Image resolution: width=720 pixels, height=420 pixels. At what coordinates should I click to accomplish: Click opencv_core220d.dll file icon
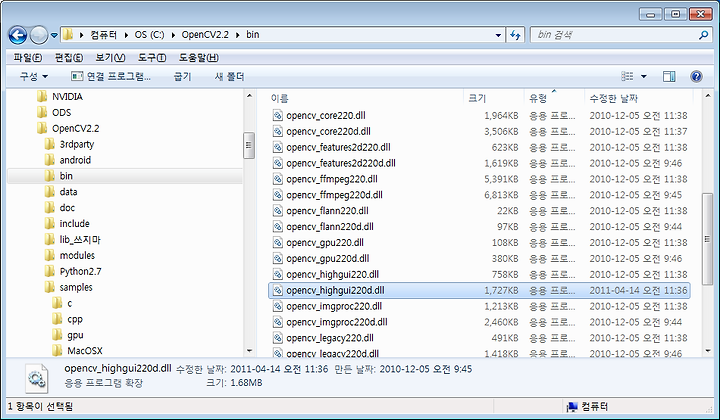(x=277, y=131)
